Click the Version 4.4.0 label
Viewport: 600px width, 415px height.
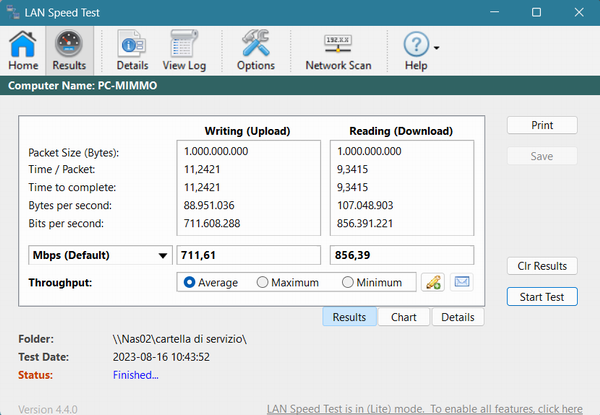click(x=48, y=409)
